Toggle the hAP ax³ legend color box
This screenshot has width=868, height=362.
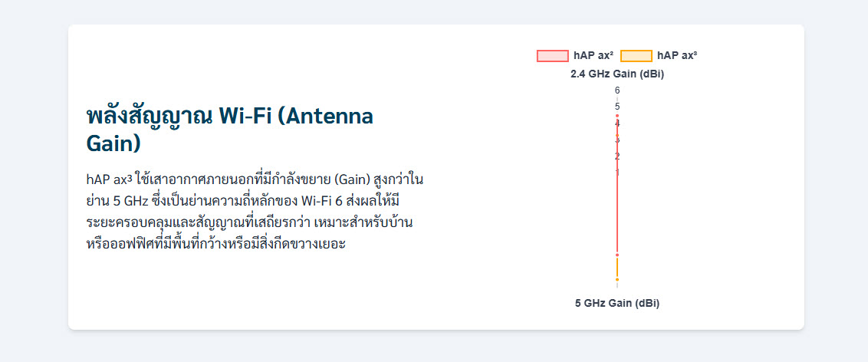[x=636, y=56]
